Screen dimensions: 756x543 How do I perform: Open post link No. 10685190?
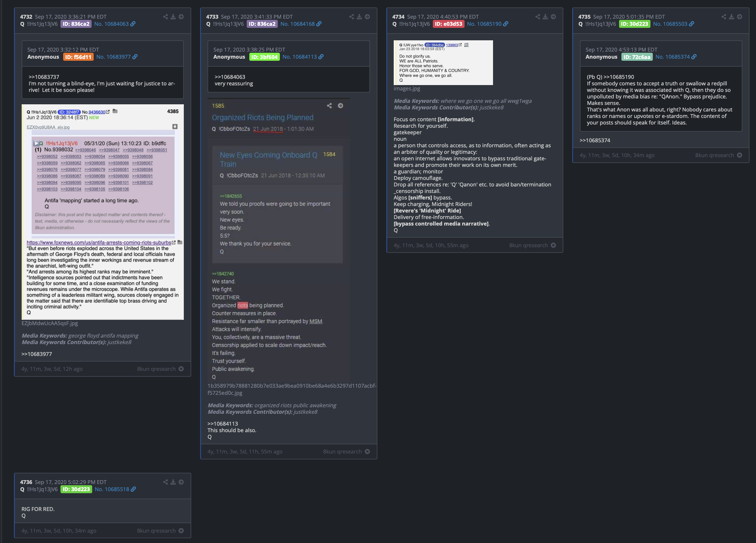[484, 24]
